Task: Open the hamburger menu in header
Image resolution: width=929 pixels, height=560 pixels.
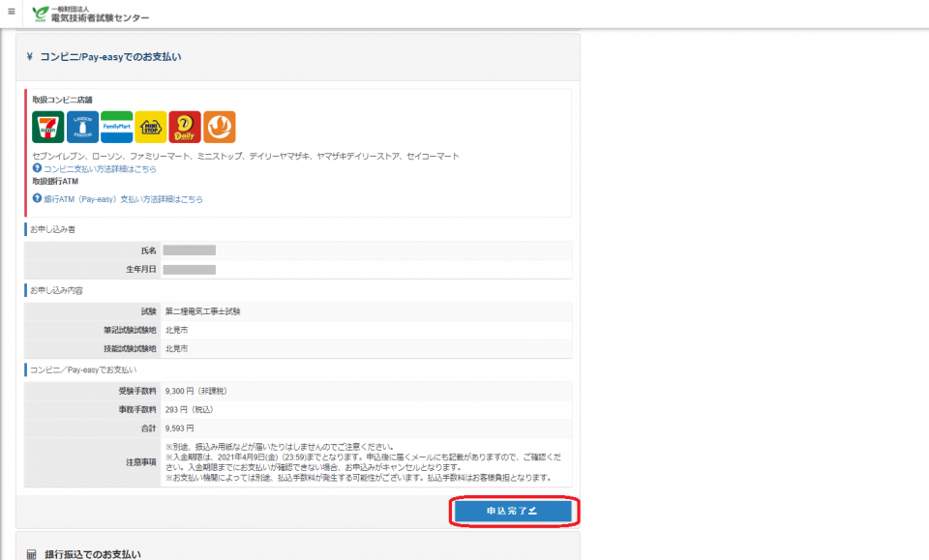Action: (11, 13)
